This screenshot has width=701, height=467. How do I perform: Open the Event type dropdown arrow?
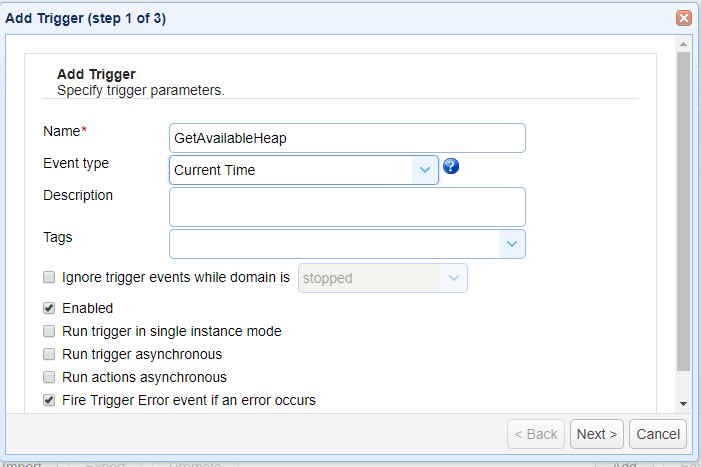click(425, 170)
